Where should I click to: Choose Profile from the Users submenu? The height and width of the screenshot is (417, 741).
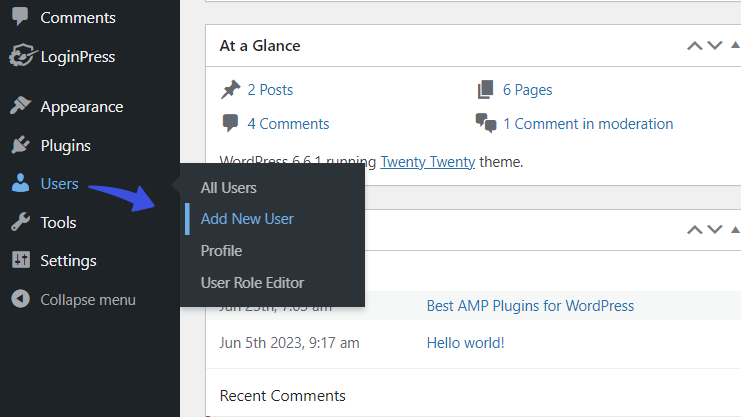tap(221, 251)
